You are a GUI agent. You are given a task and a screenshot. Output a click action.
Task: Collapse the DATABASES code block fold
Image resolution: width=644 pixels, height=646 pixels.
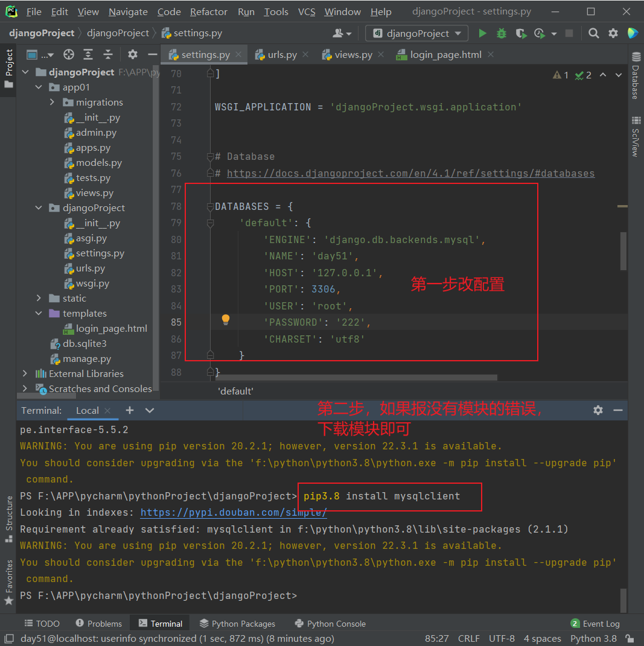(x=210, y=206)
